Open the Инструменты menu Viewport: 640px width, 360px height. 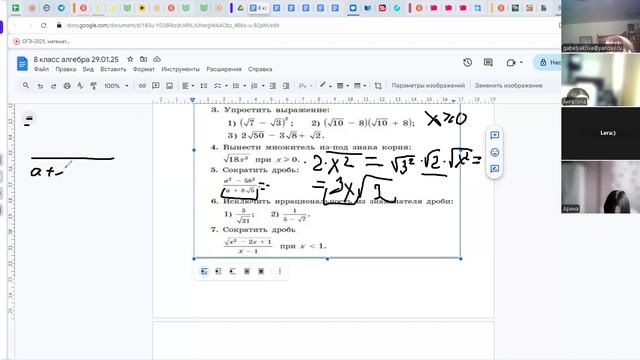pyautogui.click(x=180, y=69)
